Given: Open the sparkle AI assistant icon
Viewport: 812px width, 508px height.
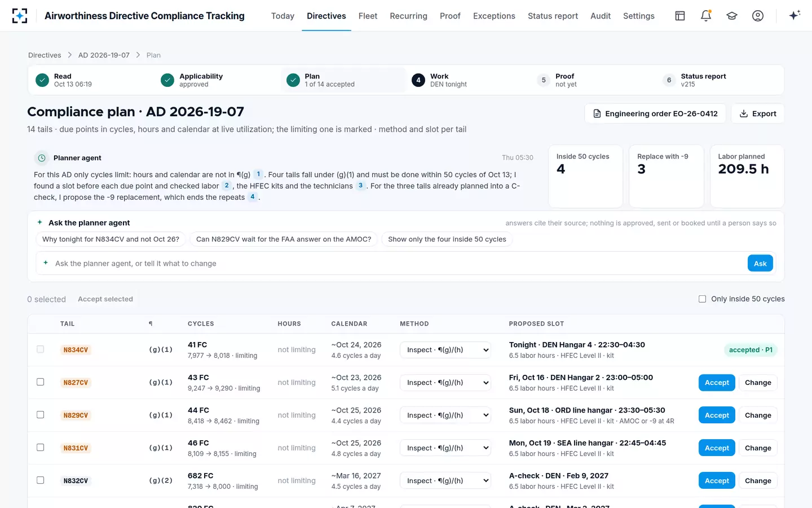Looking at the screenshot, I should 795,15.
